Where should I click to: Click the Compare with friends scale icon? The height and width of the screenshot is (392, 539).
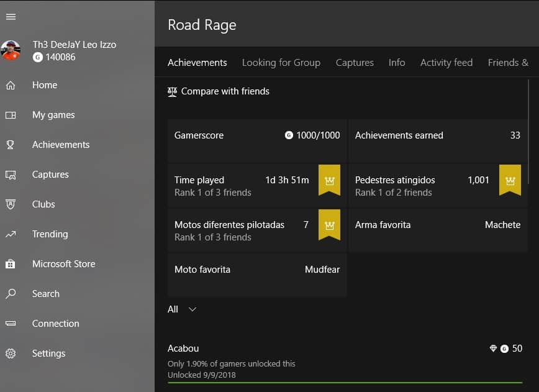pyautogui.click(x=172, y=92)
